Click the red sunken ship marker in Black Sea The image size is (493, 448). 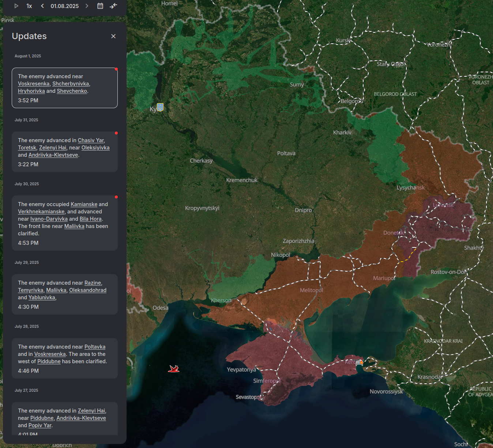[174, 369]
